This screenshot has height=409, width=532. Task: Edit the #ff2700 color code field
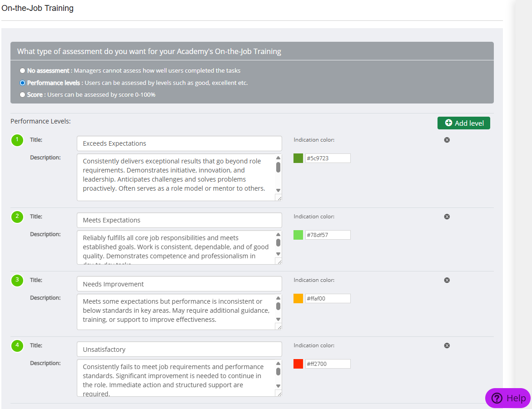(x=328, y=364)
